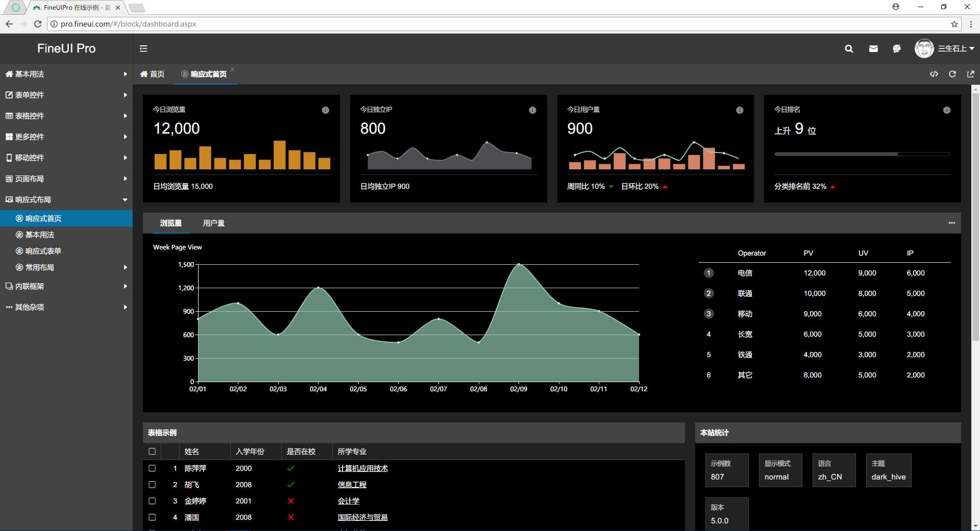Check the row checkbox for 金婷婷
Screen dimensions: 980x531
[152, 501]
